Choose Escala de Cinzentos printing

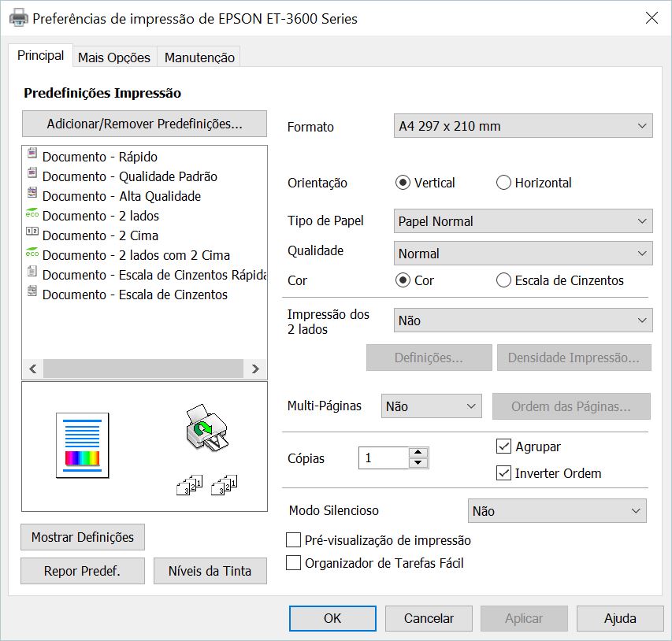[503, 280]
